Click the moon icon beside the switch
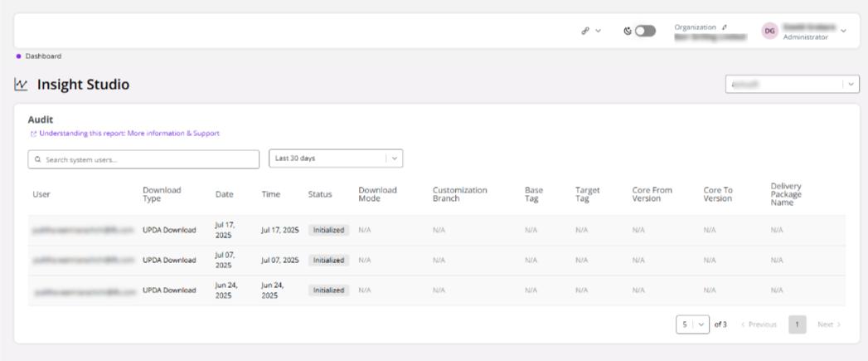 point(628,31)
